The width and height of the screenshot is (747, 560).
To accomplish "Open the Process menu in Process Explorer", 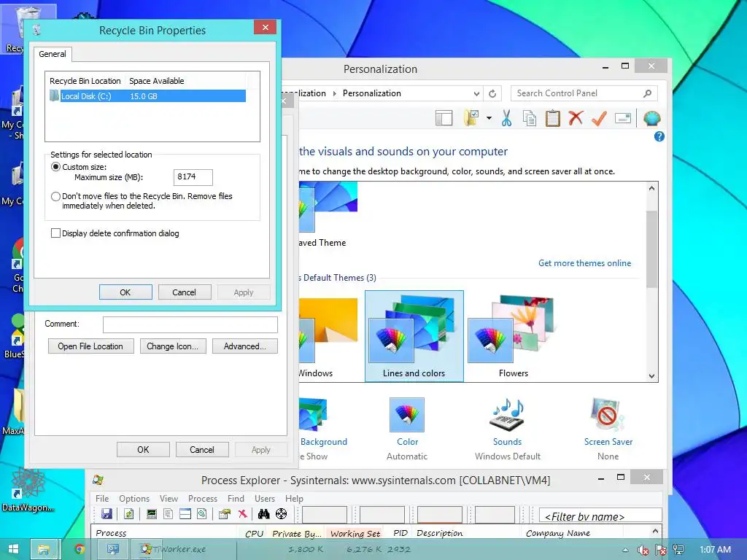I will [x=203, y=498].
